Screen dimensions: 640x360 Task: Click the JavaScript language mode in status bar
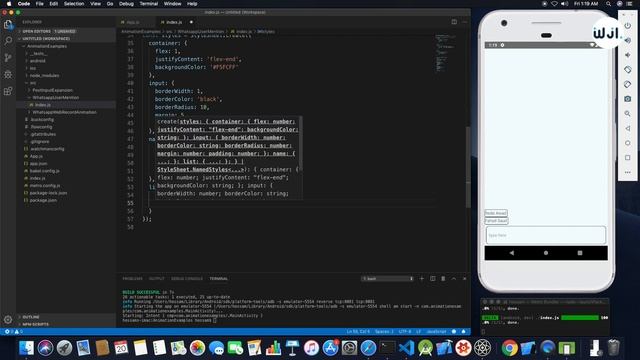(x=436, y=331)
